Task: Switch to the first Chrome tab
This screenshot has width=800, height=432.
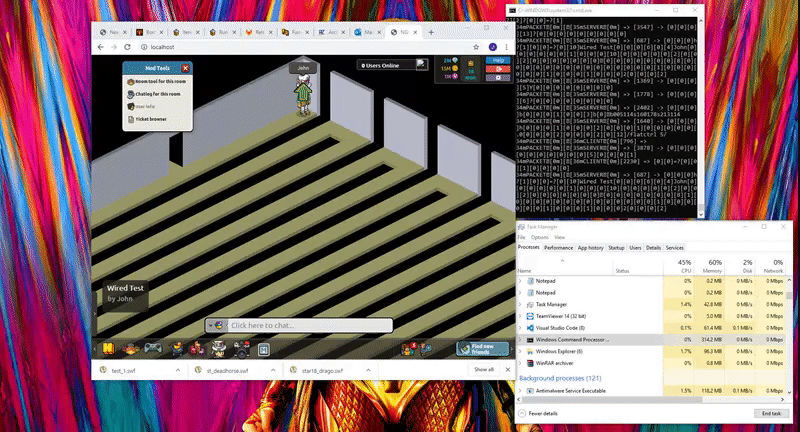Action: tap(111, 32)
